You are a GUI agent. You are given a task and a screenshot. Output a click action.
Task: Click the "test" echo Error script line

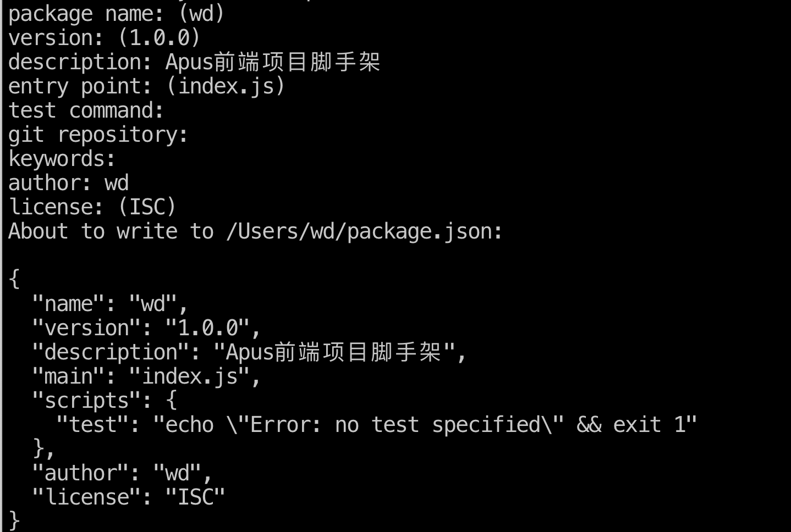(376, 425)
